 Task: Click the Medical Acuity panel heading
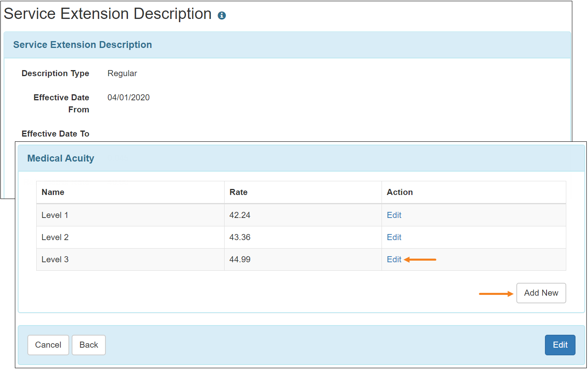click(x=61, y=158)
